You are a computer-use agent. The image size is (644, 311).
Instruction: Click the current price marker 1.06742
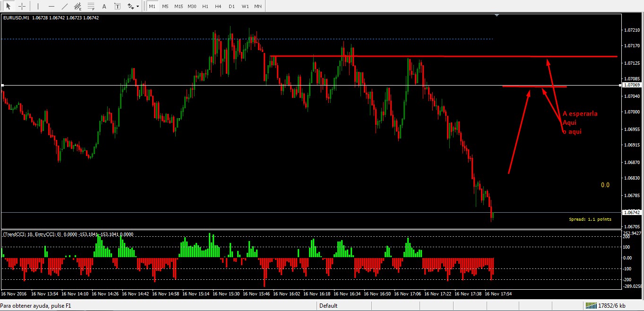pyautogui.click(x=632, y=213)
